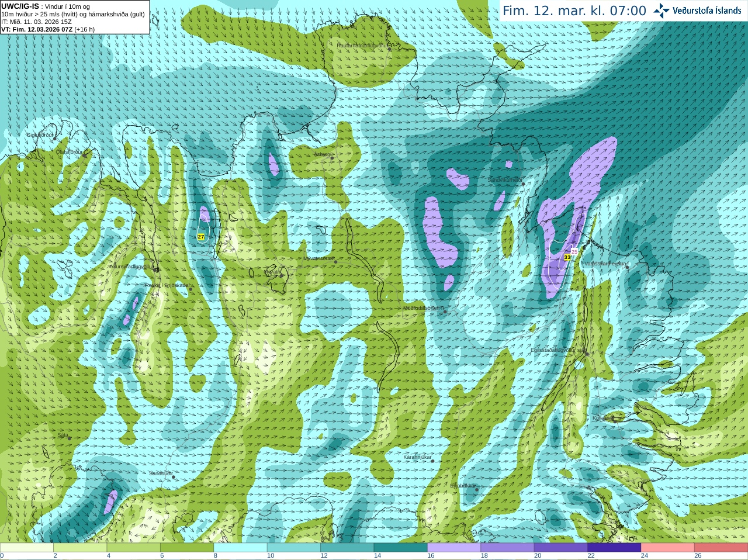748x560 pixels.
Task: Click the 'IT: Mið. 11. 03. 2026 15Z' line
Action: tap(36, 22)
